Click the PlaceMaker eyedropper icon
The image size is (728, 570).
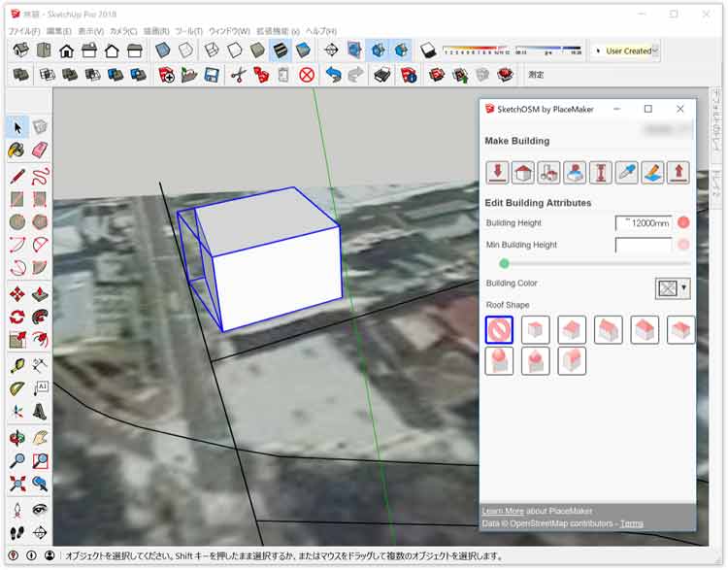pos(626,172)
